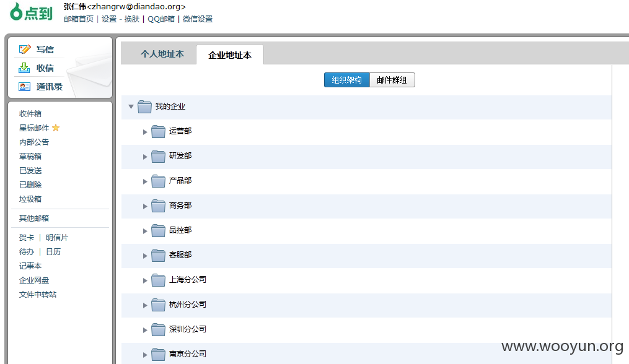Screen dimensions: 629x364
Task: Click the 明信片 postcard link
Action: click(x=57, y=238)
